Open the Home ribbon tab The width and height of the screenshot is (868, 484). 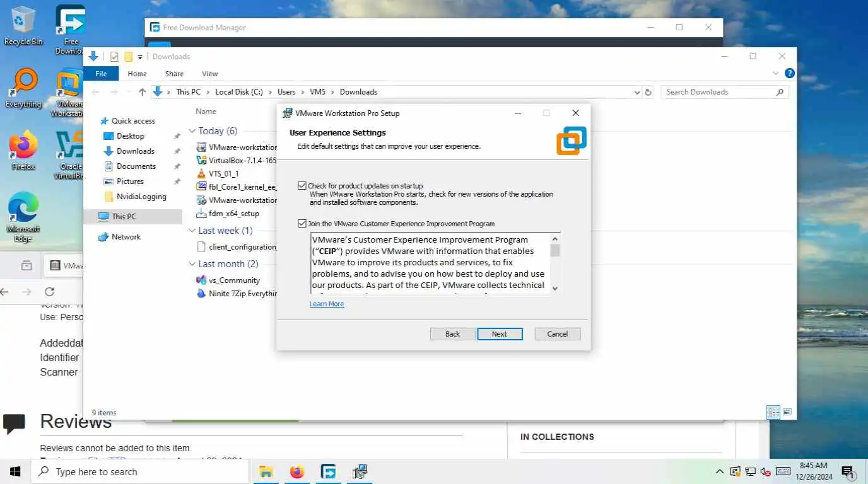tap(137, 74)
